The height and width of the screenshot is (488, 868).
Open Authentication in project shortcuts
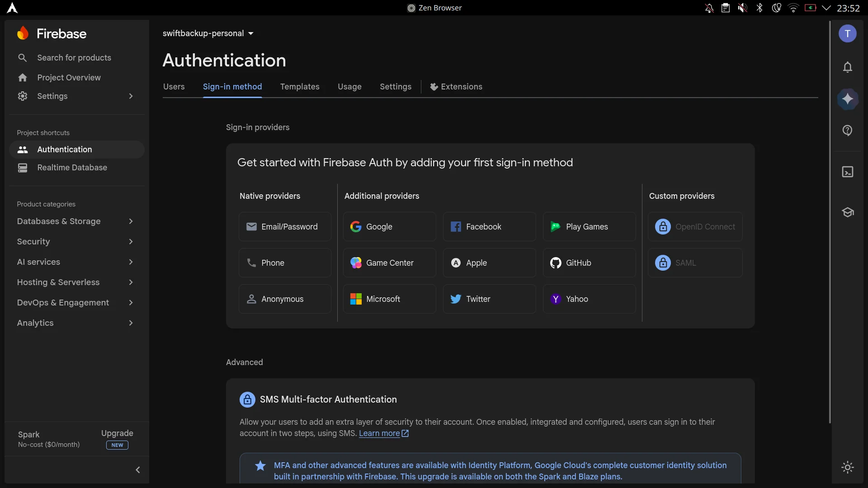pyautogui.click(x=77, y=150)
